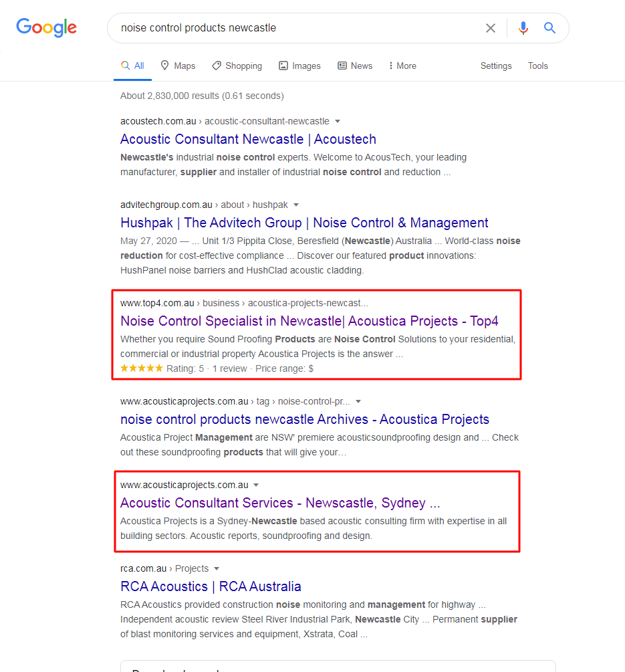Open search Settings
Image resolution: width=625 pixels, height=672 pixels.
pos(496,66)
